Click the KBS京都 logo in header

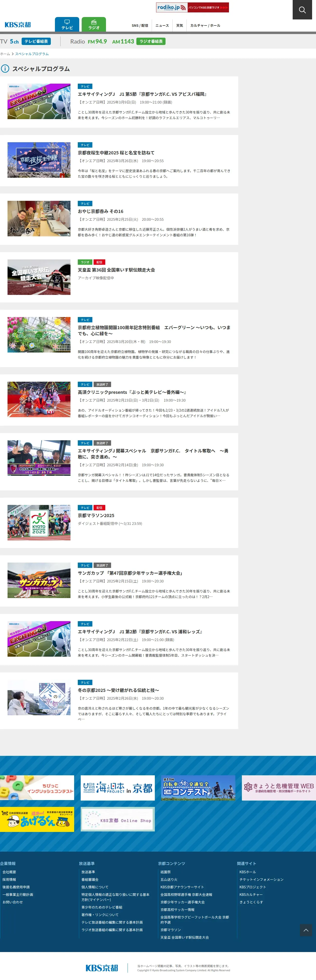18,25
